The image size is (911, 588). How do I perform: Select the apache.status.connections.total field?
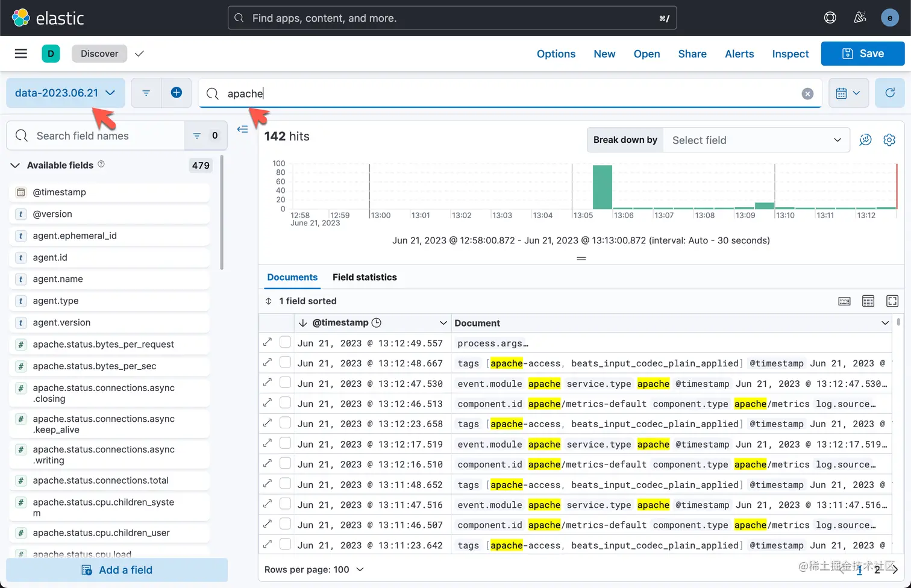[x=109, y=480]
